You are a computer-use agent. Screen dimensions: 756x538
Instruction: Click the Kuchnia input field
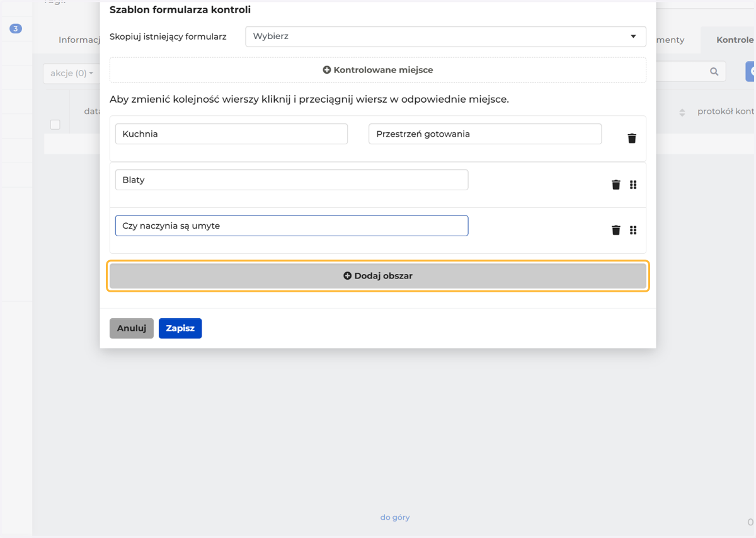pyautogui.click(x=231, y=134)
